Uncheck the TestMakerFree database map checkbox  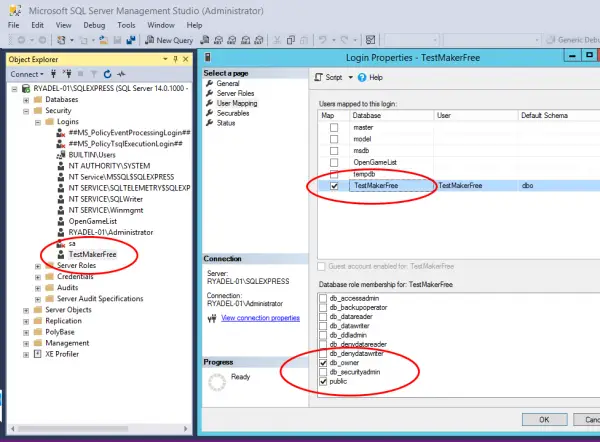(334, 186)
